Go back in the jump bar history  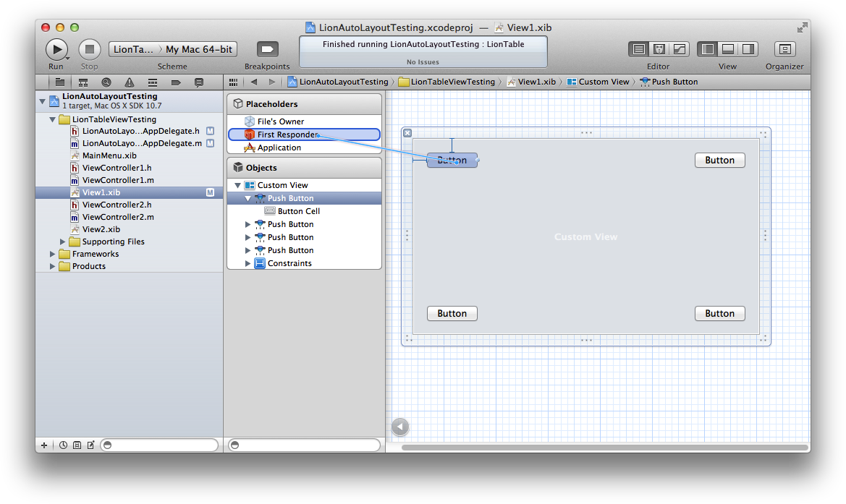click(x=253, y=82)
